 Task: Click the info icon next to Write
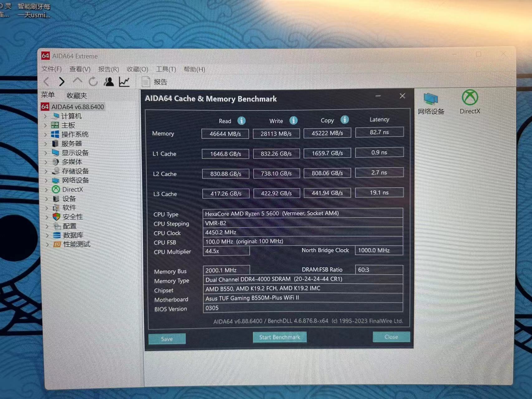coord(293,121)
